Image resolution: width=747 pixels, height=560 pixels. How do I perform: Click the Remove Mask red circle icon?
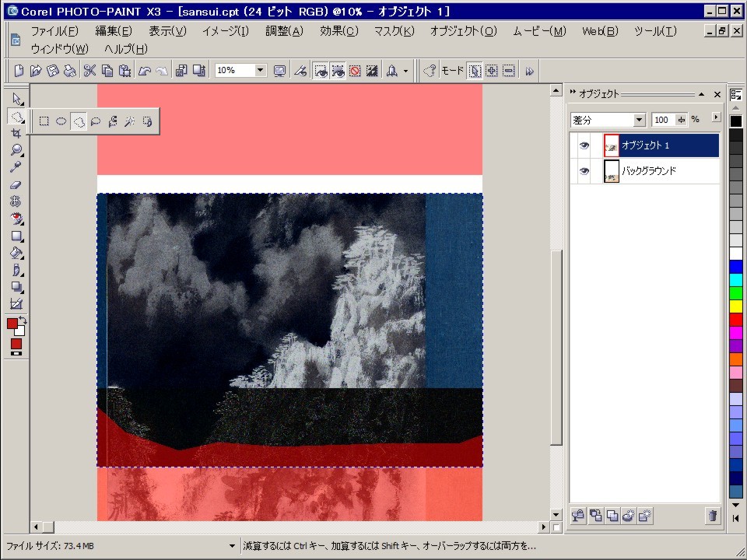pyautogui.click(x=355, y=71)
